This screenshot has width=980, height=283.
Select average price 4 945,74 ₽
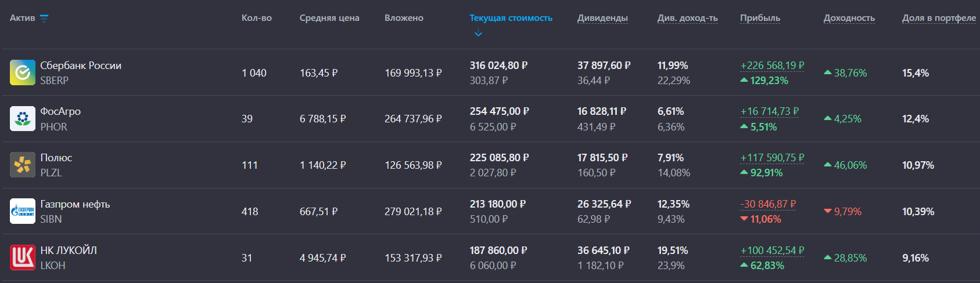(x=322, y=258)
